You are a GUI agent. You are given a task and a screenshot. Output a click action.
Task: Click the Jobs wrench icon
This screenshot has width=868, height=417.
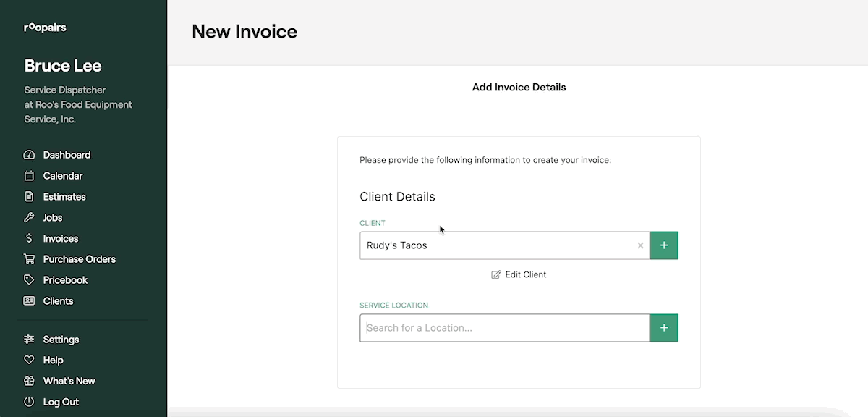[29, 218]
